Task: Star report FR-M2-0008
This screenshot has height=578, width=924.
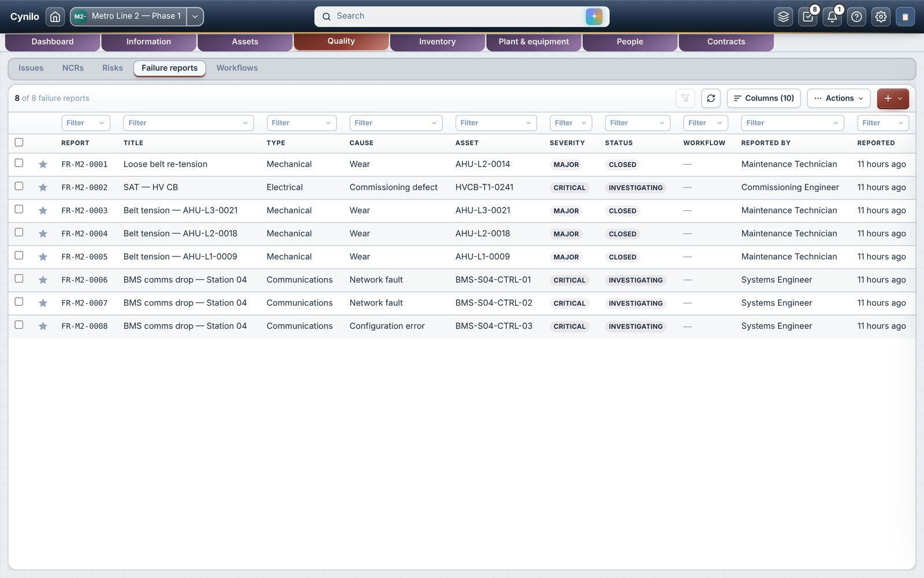Action: pos(43,326)
